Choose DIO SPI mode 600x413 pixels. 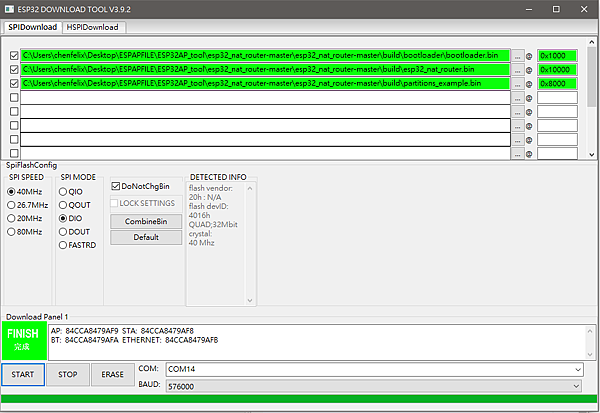pos(70,219)
